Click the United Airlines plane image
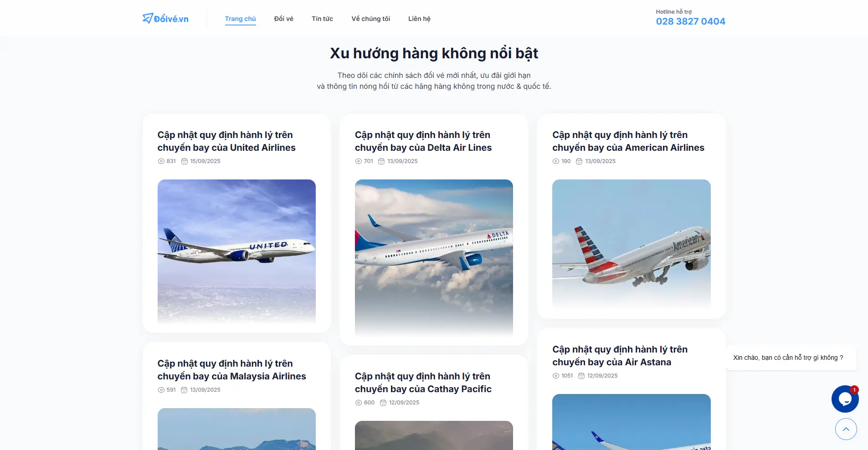The height and width of the screenshot is (450, 868). pyautogui.click(x=236, y=251)
